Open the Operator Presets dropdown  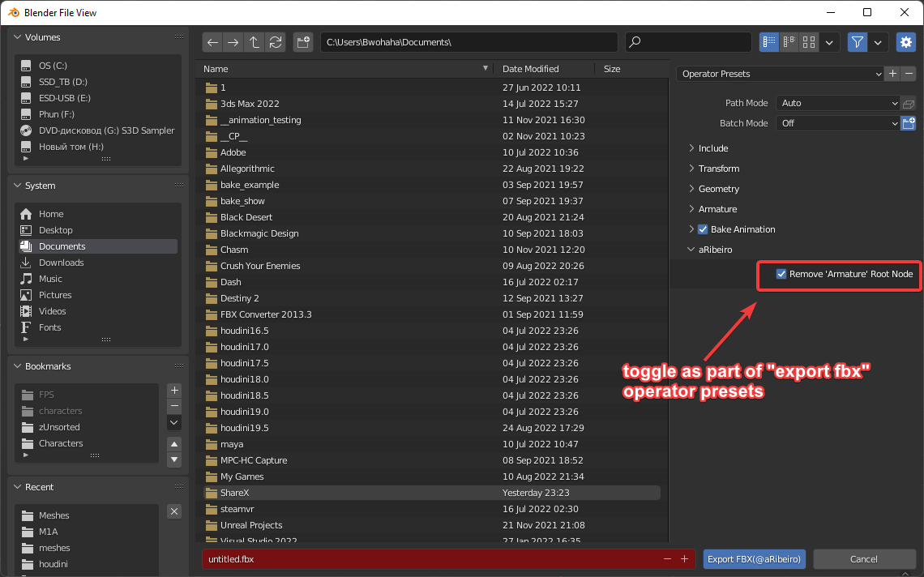click(x=780, y=74)
